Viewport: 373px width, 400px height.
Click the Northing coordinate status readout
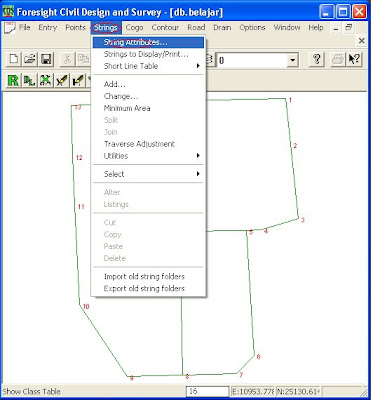298,391
